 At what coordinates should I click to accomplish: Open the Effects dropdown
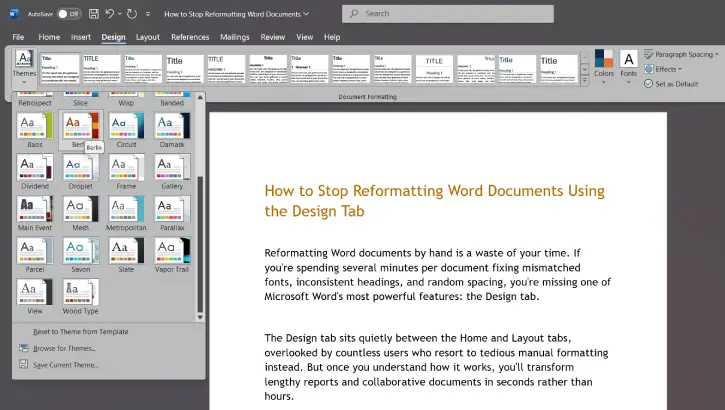pyautogui.click(x=663, y=69)
